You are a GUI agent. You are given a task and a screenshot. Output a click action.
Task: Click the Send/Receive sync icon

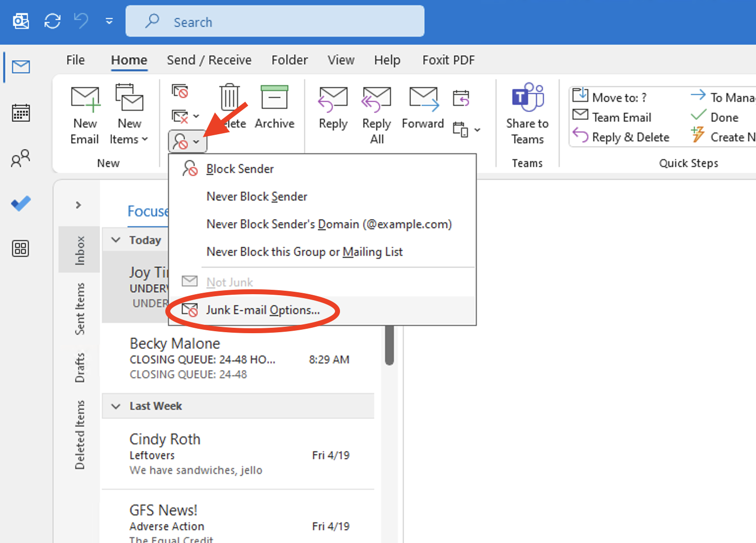tap(52, 21)
